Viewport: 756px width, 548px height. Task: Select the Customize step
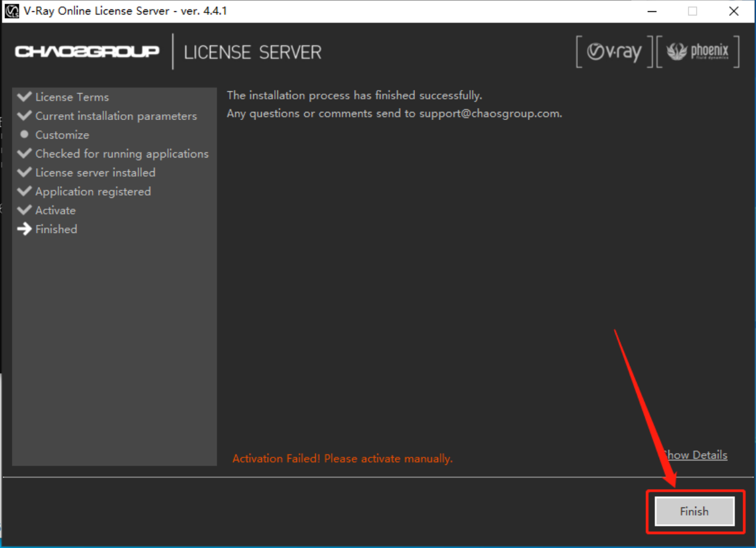62,135
